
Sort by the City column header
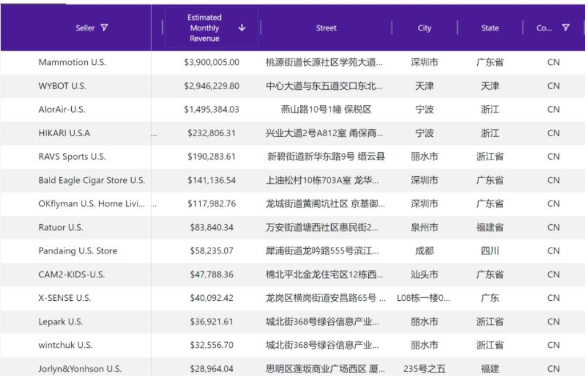click(424, 28)
